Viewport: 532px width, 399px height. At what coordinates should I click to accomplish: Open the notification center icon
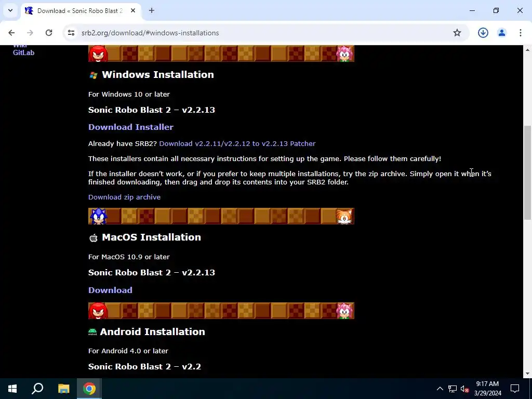tap(515, 389)
